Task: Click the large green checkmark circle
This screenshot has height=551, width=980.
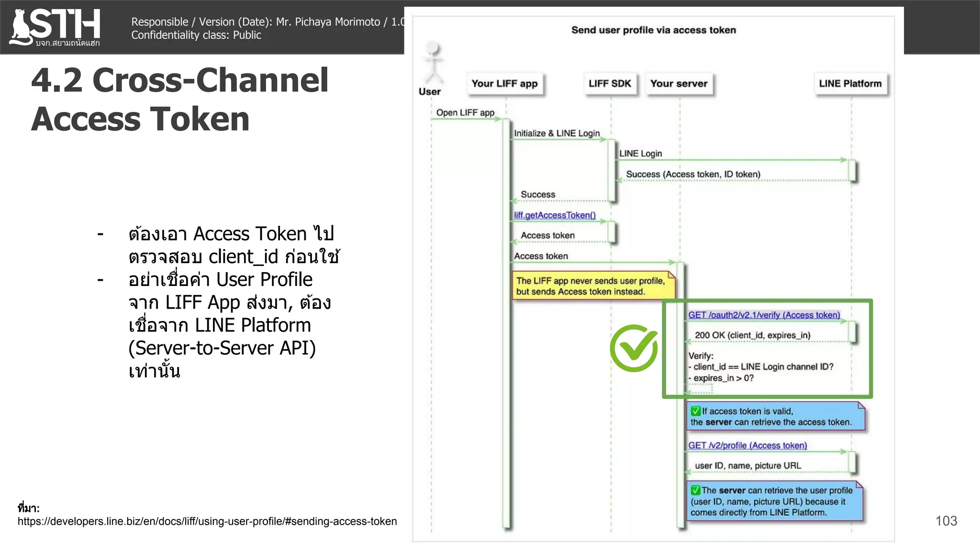Action: coord(634,348)
